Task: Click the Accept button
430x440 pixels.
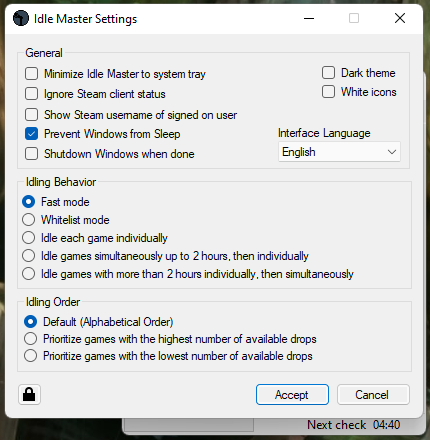Action: click(x=292, y=395)
